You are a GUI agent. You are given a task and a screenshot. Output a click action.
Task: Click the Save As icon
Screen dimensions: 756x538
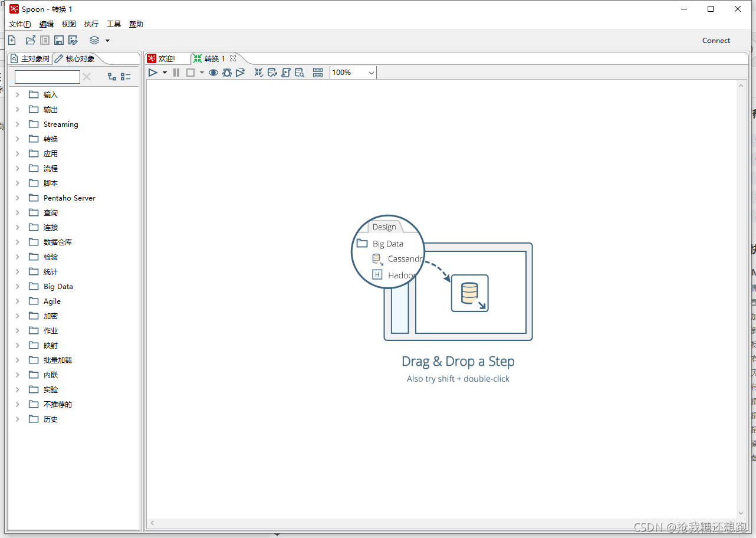tap(73, 40)
